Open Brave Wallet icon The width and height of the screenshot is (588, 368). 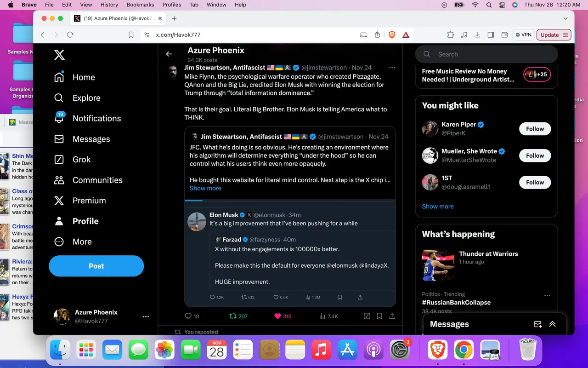tap(504, 34)
